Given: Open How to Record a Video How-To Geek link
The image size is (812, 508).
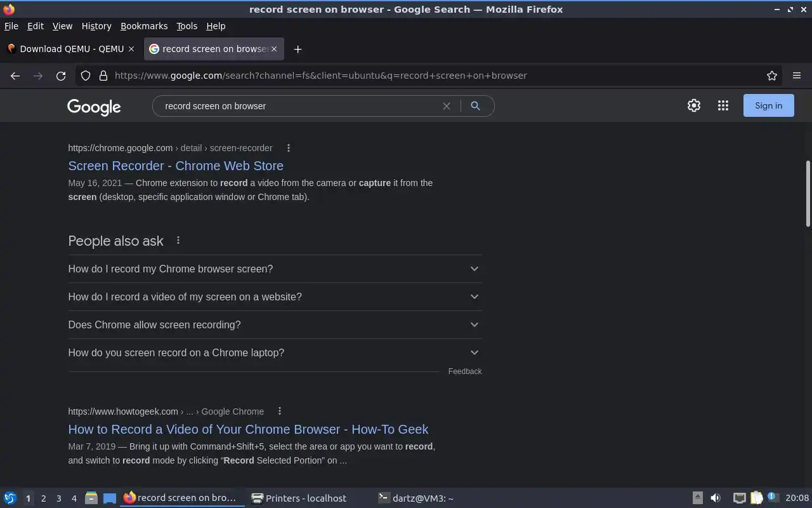Looking at the screenshot, I should pos(248,429).
